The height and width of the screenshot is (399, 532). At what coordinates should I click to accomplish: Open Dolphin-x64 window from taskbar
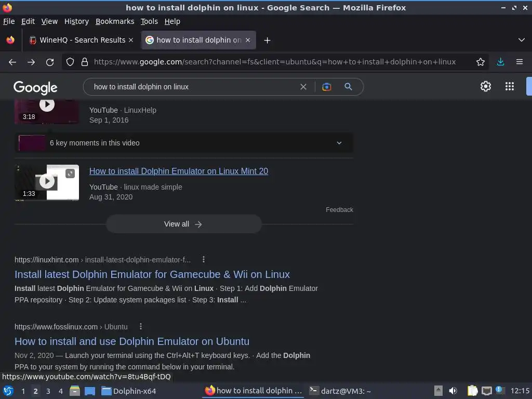click(129, 391)
